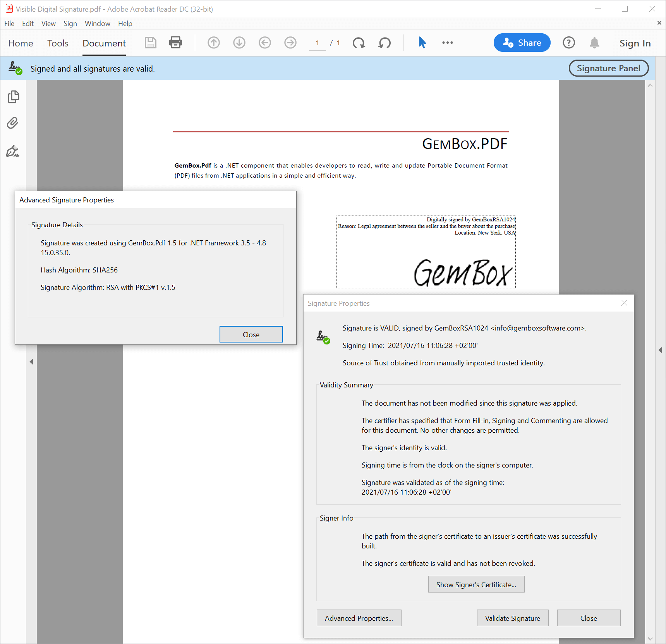
Task: Click the Print file icon
Action: (x=175, y=43)
